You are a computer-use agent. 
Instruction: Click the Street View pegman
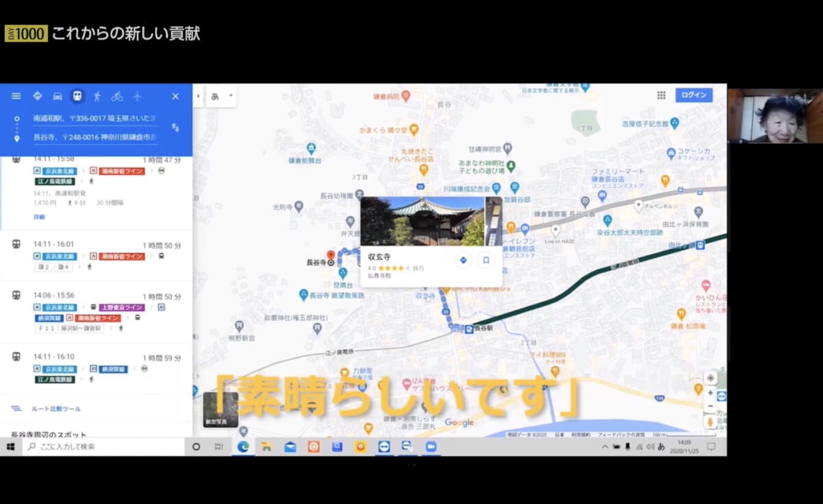pos(711,421)
